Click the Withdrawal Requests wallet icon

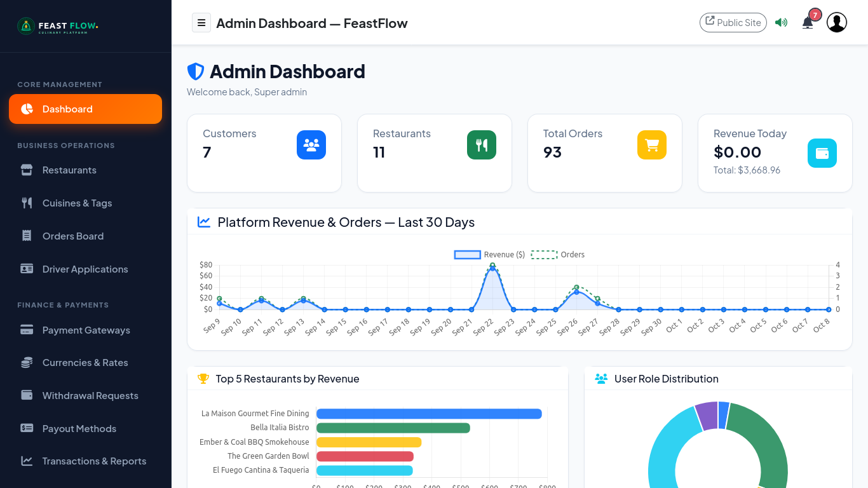point(27,395)
